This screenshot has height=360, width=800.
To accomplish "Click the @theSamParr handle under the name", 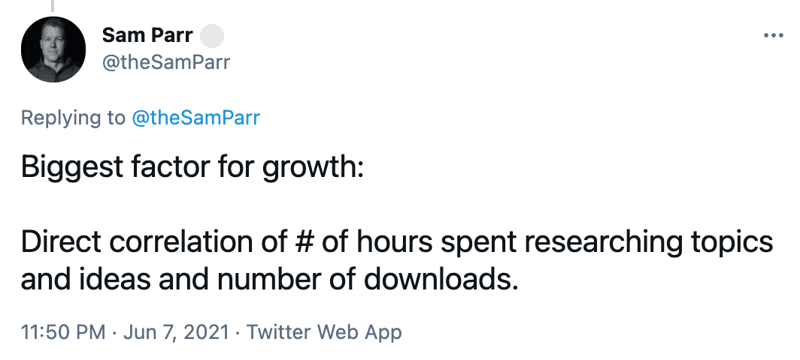I will 166,62.
